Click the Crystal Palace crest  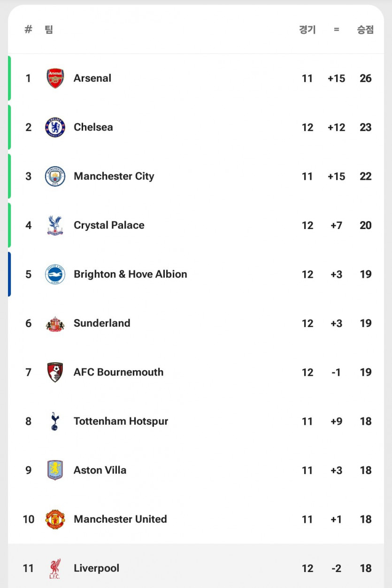click(x=55, y=225)
